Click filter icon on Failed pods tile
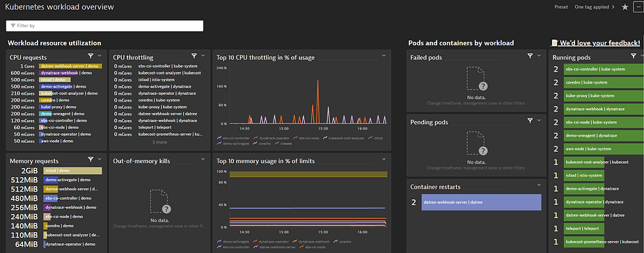The width and height of the screenshot is (644, 253). tap(531, 56)
